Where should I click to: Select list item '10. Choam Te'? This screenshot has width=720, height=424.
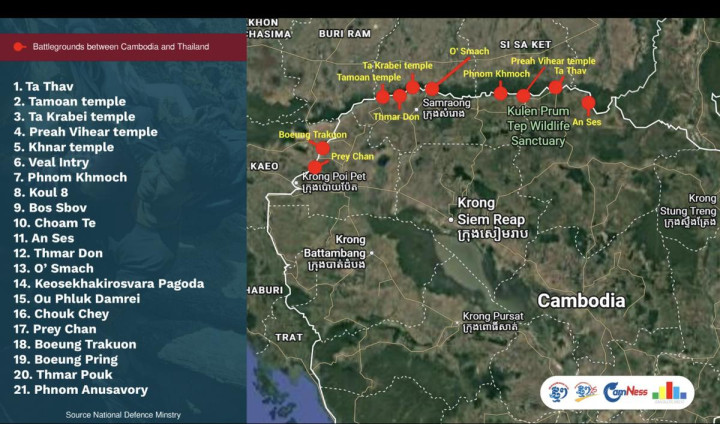[55, 223]
